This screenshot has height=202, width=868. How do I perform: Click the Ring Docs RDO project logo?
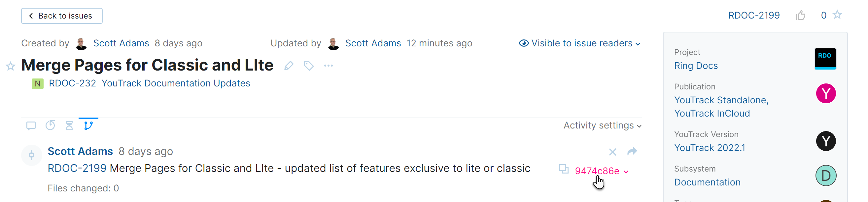point(825,58)
